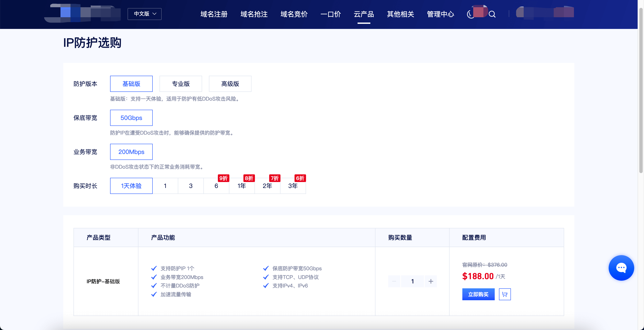The height and width of the screenshot is (330, 644).
Task: Open the 管理中心 menu item
Action: click(440, 14)
